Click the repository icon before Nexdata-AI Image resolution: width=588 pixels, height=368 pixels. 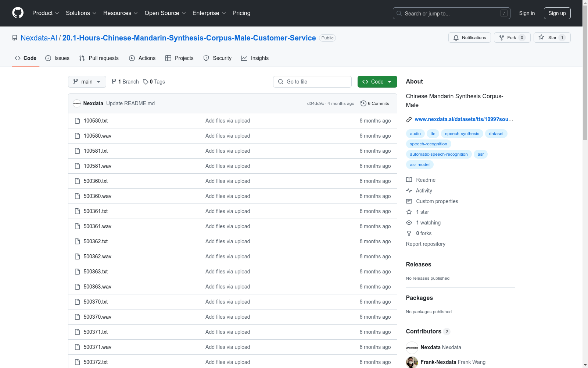(x=15, y=38)
